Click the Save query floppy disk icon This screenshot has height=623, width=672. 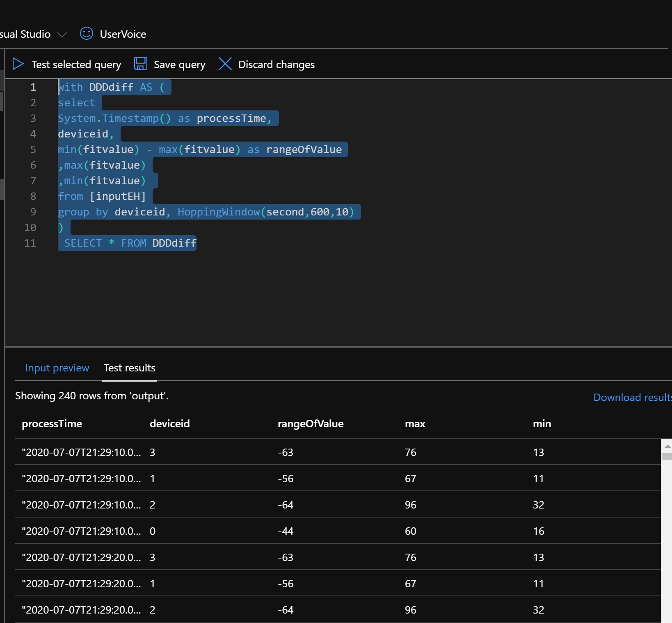click(x=141, y=64)
